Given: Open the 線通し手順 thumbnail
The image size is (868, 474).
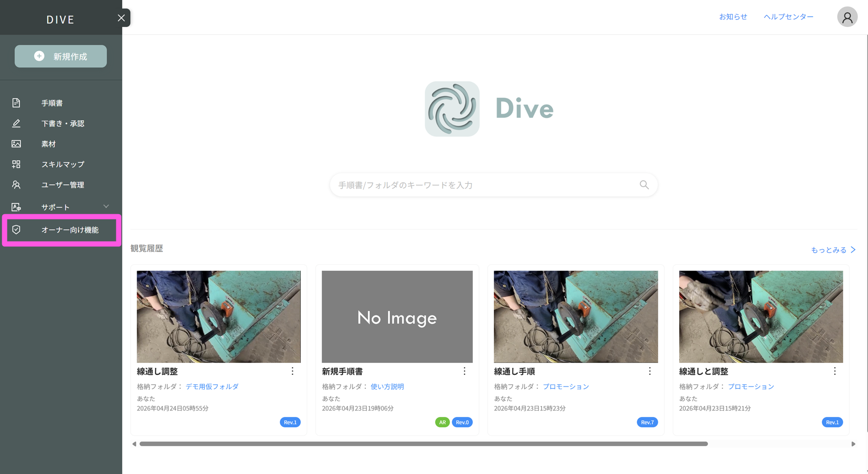Looking at the screenshot, I should pos(575,317).
